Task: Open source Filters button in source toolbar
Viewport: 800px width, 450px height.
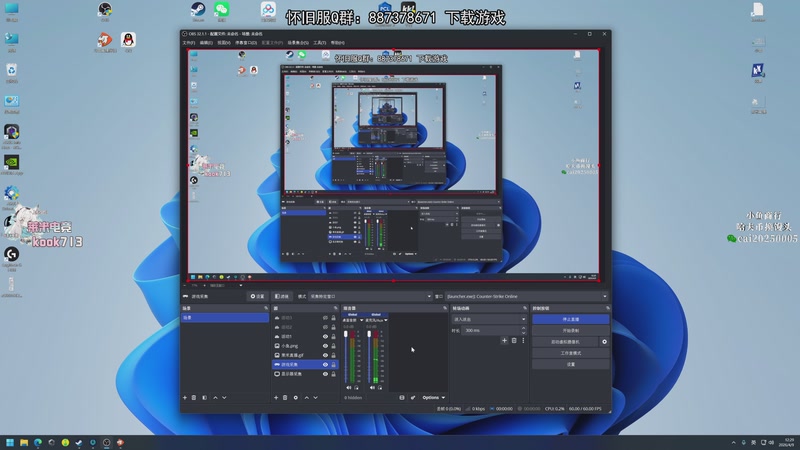Action: 282,296
